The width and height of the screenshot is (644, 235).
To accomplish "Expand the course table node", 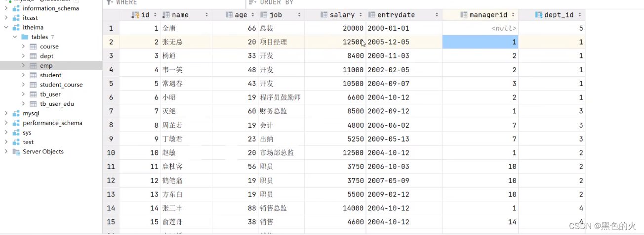I will pos(23,47).
